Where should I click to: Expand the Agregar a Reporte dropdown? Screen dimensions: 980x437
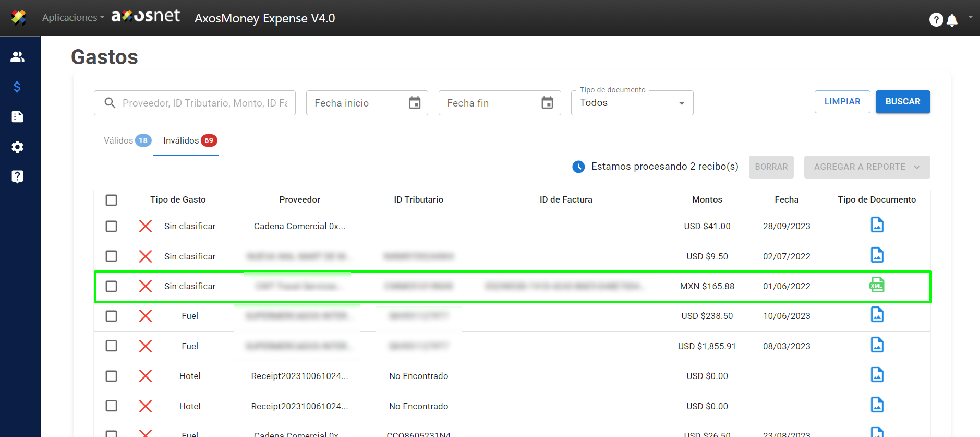tap(866, 167)
